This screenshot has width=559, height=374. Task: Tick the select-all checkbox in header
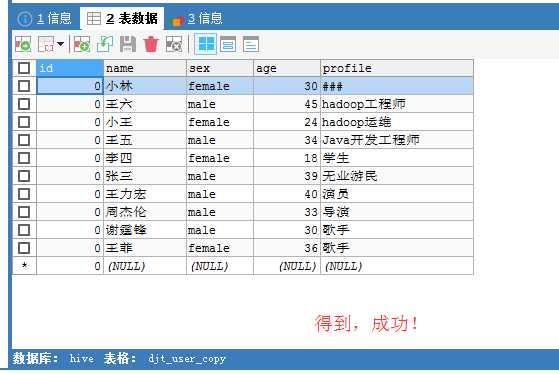click(x=24, y=68)
